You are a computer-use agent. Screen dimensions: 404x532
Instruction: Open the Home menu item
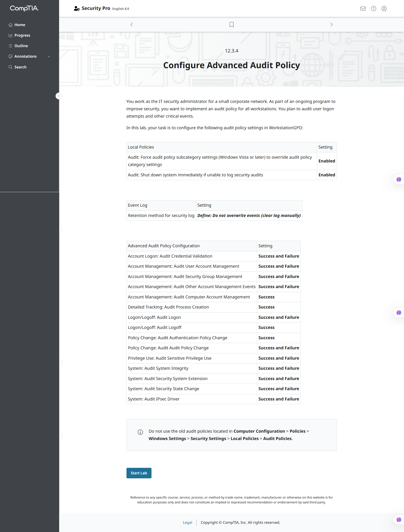point(20,25)
